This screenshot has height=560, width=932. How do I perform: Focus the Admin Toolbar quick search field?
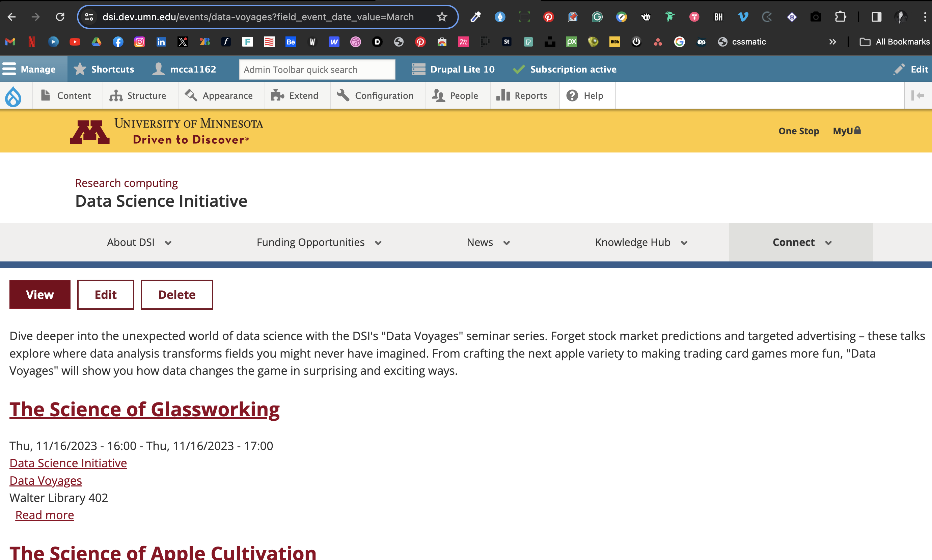(317, 69)
